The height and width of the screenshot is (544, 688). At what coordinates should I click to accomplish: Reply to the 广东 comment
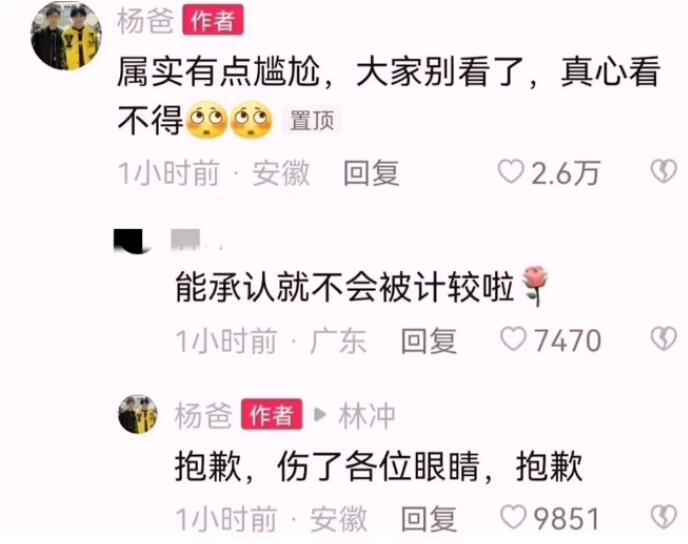coord(429,340)
